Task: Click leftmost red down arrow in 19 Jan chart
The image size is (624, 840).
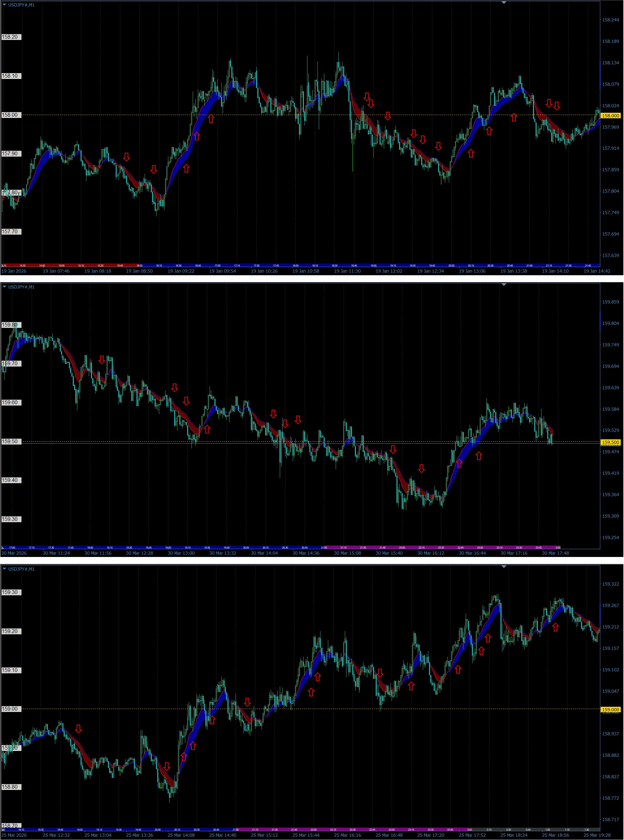Action: click(126, 157)
